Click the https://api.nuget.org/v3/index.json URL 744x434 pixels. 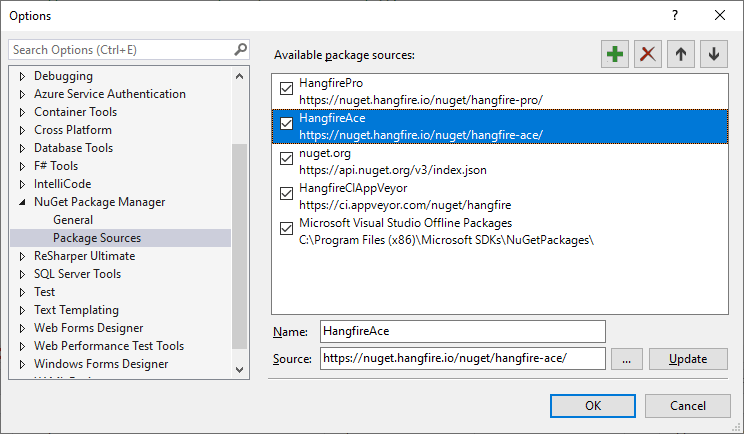393,170
